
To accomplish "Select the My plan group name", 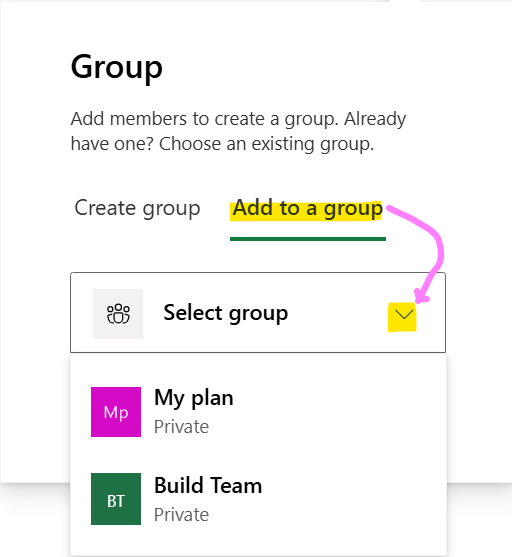I will coord(194,398).
